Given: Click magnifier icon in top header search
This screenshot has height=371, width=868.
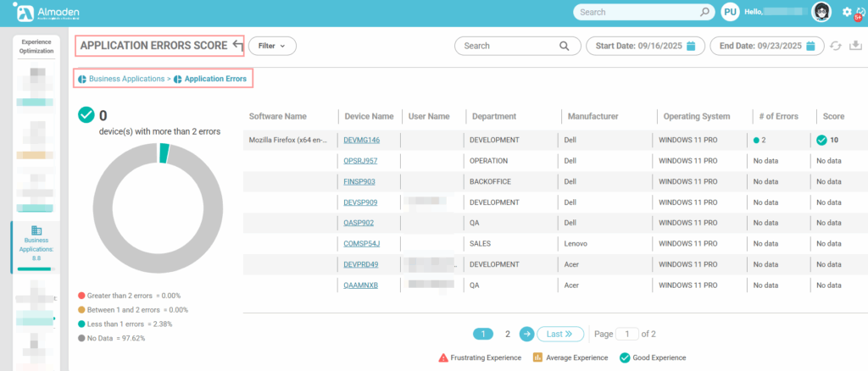Looking at the screenshot, I should [704, 13].
